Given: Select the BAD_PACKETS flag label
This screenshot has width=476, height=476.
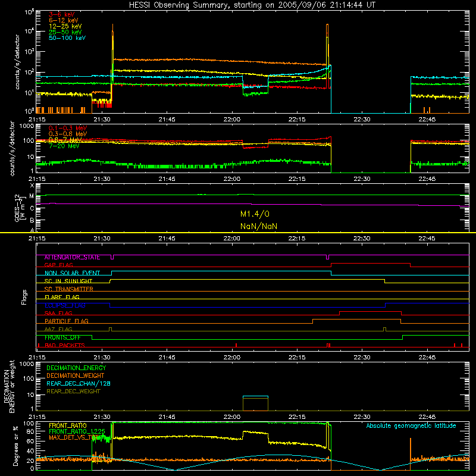Looking at the screenshot, I should 65,345.
